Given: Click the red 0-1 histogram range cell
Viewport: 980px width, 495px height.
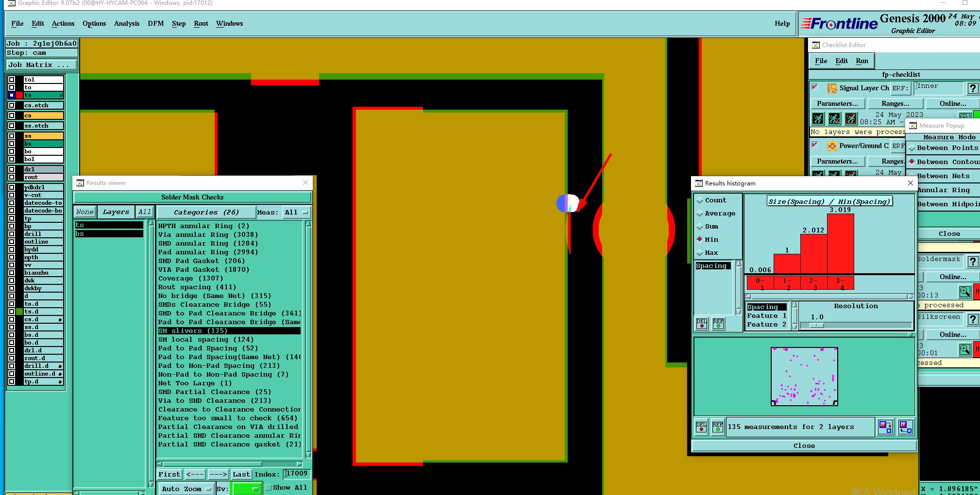Looking at the screenshot, I should tap(760, 283).
